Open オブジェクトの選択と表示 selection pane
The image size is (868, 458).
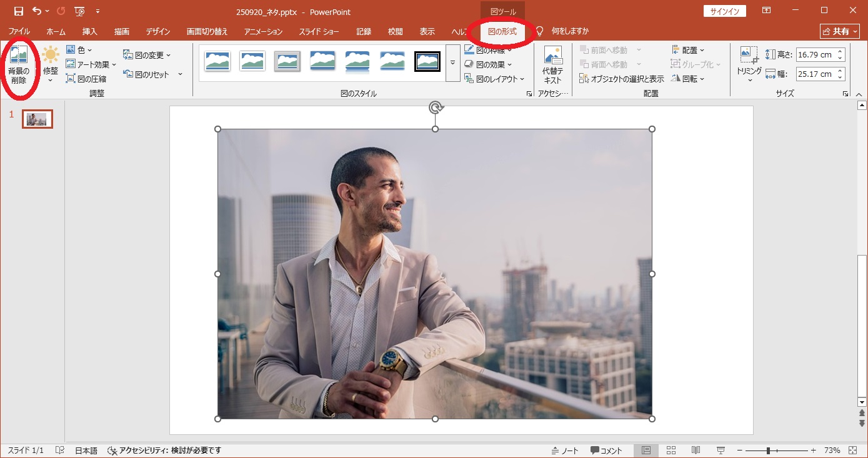pyautogui.click(x=621, y=79)
